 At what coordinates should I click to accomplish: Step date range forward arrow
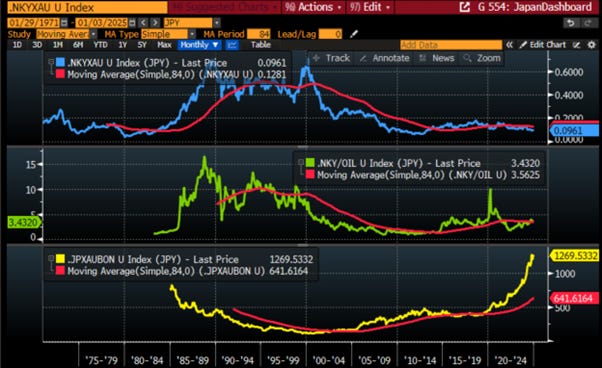[155, 23]
